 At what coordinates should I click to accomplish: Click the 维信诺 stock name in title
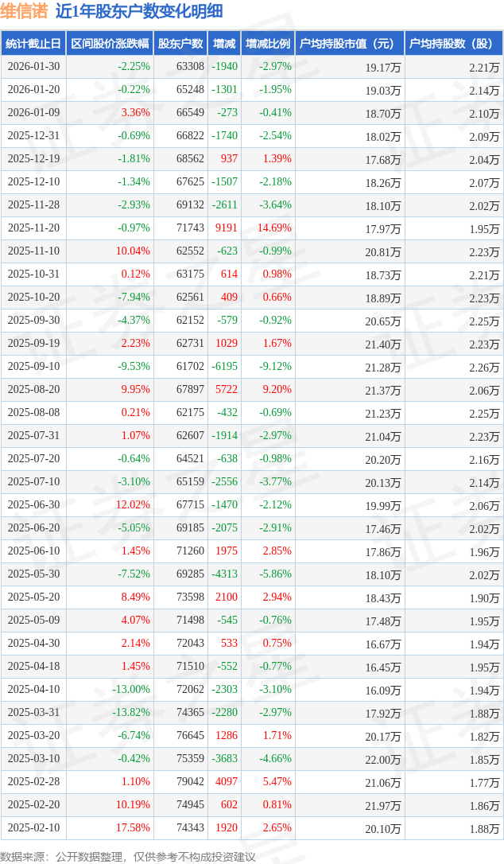click(25, 11)
